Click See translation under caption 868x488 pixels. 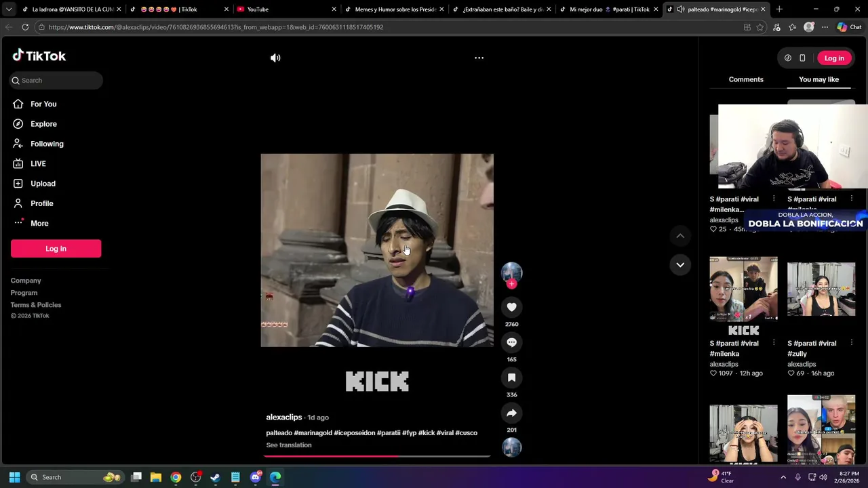(x=289, y=445)
